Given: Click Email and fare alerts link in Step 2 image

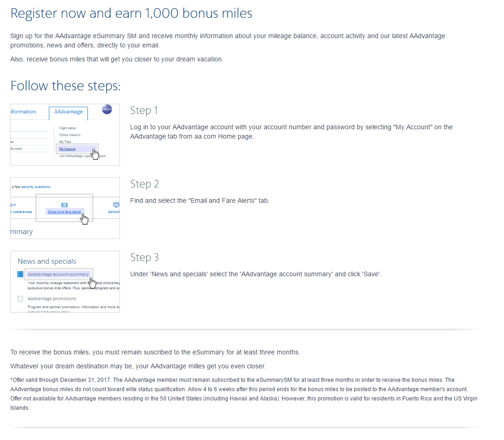Looking at the screenshot, I should [64, 212].
